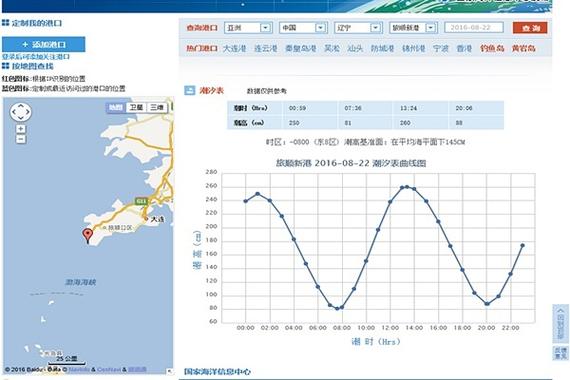Zoom in the map with plus button
This screenshot has width=570, height=380.
[21, 129]
